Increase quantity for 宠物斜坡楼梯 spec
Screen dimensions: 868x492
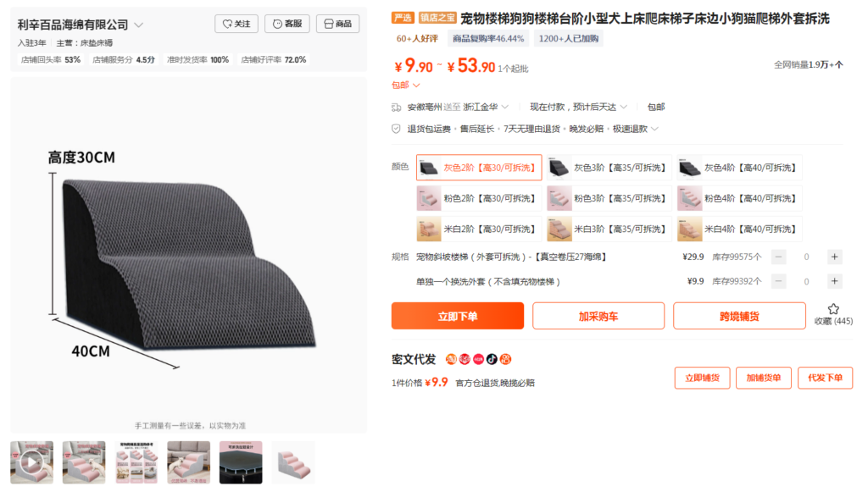point(834,257)
